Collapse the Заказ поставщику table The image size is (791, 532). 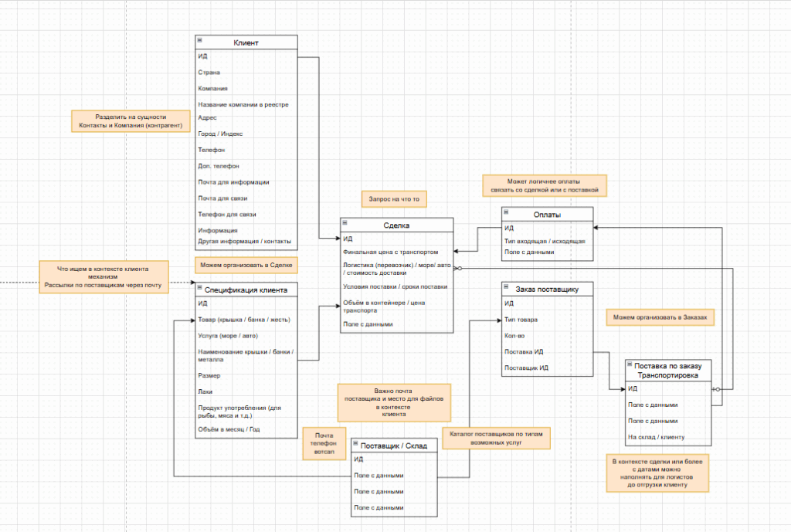(x=506, y=288)
